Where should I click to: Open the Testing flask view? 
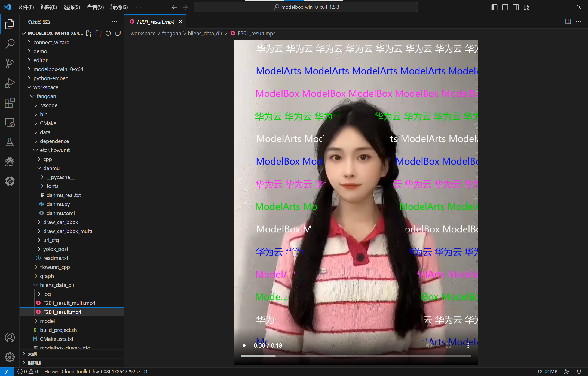10,142
